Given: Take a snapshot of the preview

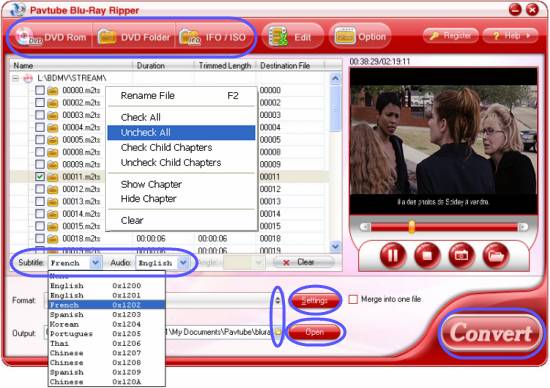Looking at the screenshot, I should click(461, 256).
